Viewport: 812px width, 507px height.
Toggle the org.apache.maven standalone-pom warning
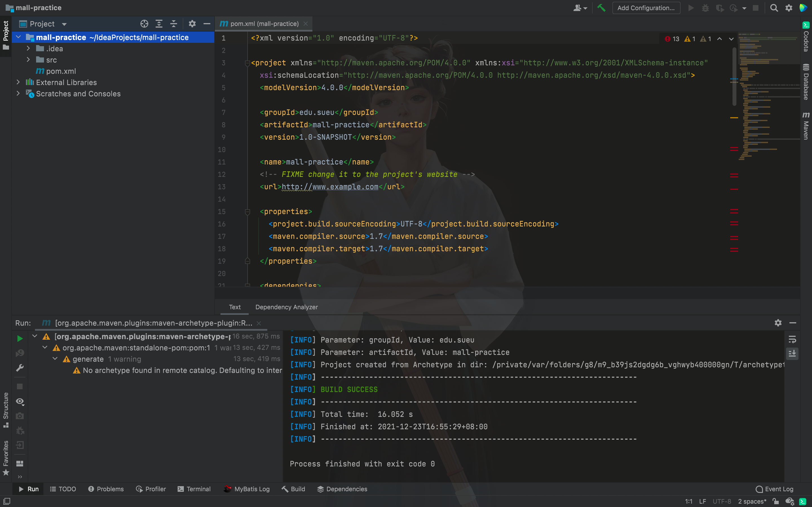point(46,348)
